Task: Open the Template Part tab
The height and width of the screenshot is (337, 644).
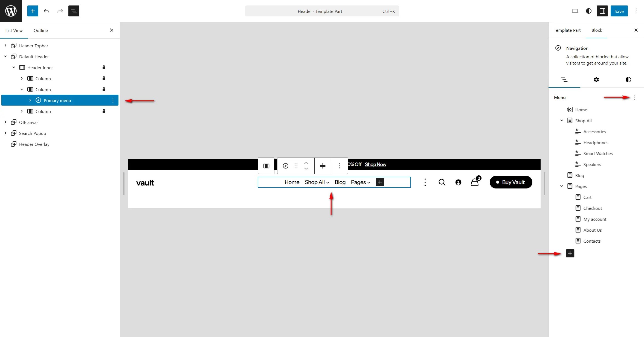Action: [x=567, y=30]
